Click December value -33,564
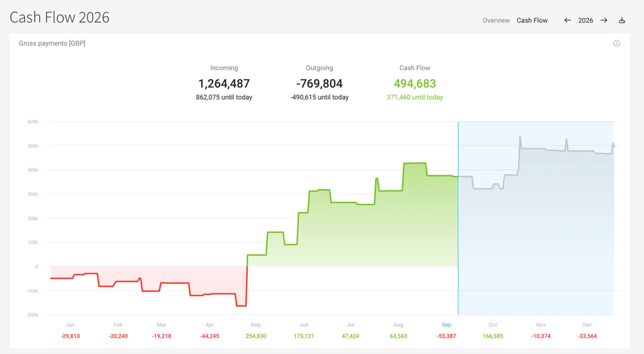644x354 pixels. click(x=587, y=336)
